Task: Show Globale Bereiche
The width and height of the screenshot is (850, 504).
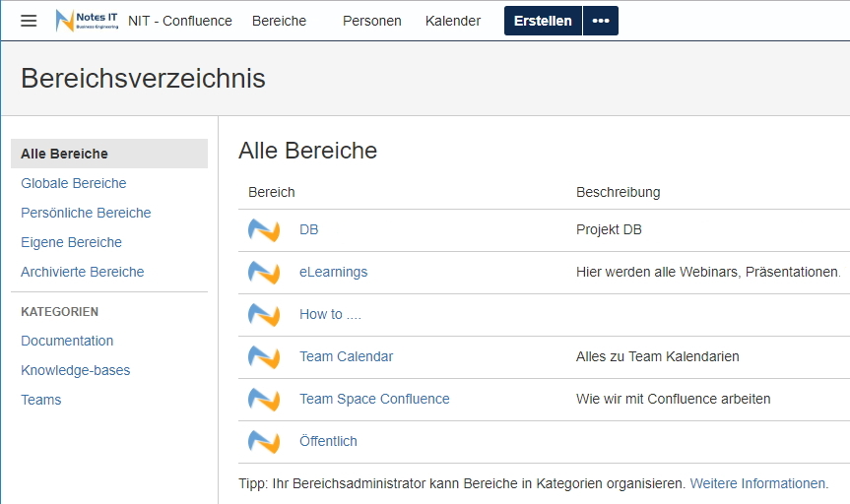Action: (x=73, y=183)
